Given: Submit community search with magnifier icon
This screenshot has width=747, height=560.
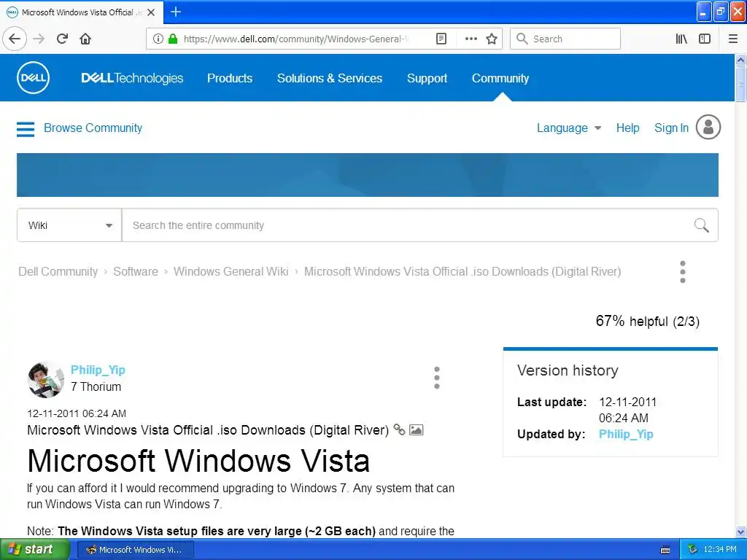Looking at the screenshot, I should point(701,225).
